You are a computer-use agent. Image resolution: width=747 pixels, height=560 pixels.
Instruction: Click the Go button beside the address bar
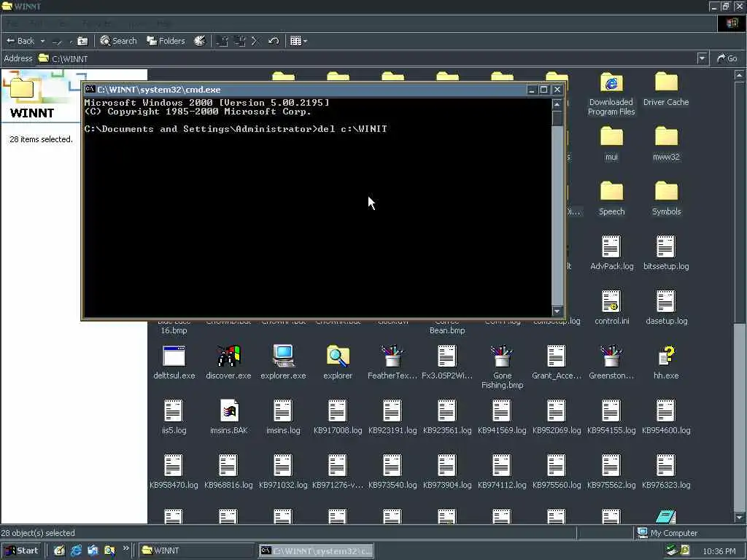(727, 58)
